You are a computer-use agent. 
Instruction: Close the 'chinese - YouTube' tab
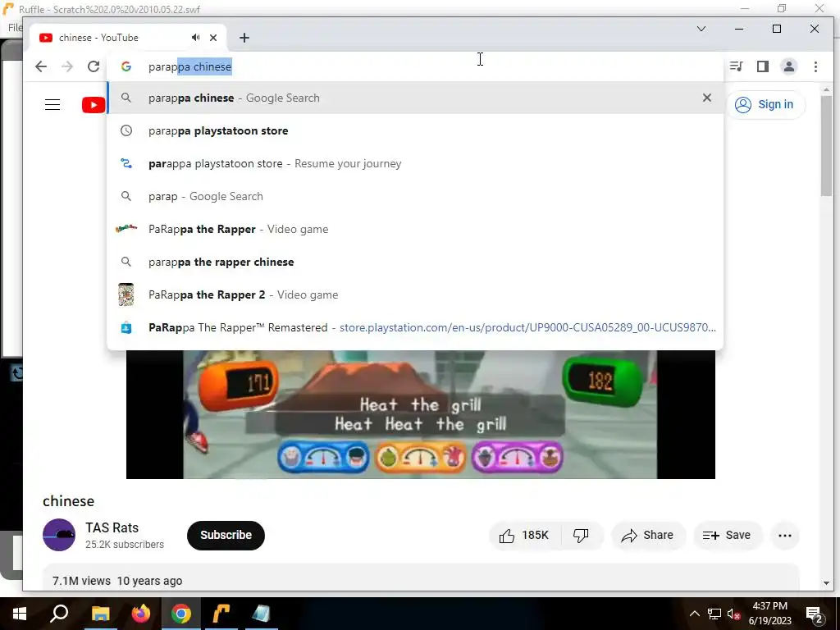point(213,38)
